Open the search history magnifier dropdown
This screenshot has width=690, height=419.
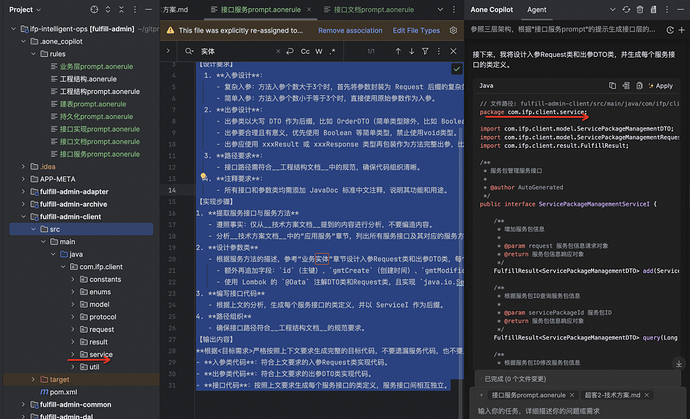pos(189,51)
